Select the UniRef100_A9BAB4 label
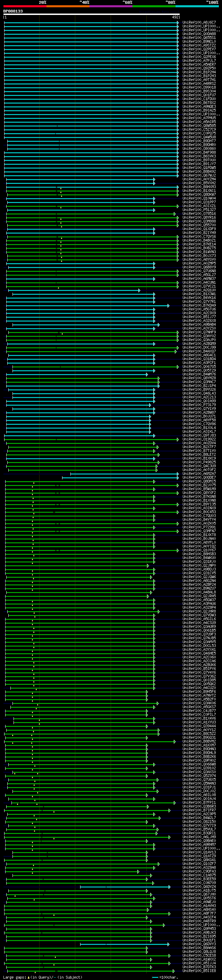The image size is (222, 980). coord(199,324)
